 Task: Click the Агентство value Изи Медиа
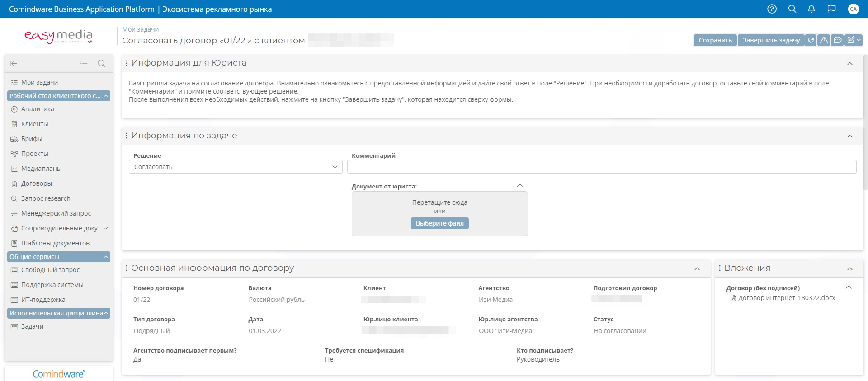point(495,300)
